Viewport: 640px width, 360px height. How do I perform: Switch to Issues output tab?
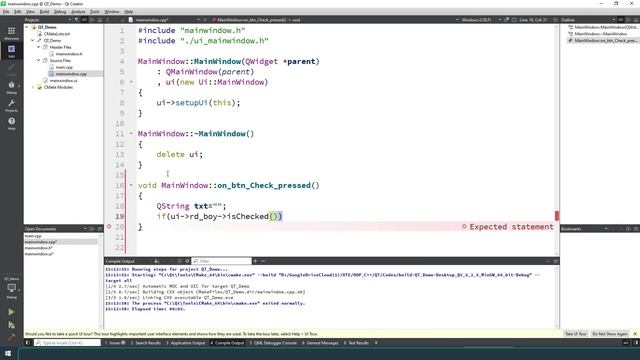click(115, 343)
